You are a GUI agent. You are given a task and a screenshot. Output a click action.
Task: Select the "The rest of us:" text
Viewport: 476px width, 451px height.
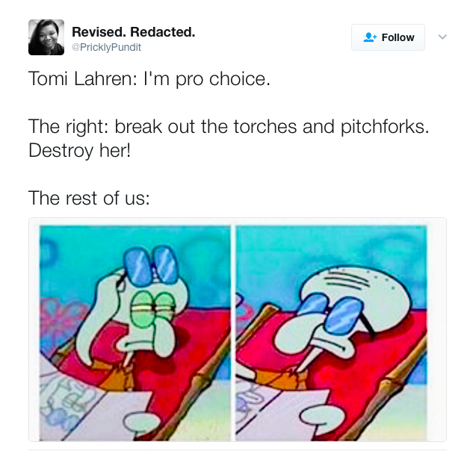[89, 198]
